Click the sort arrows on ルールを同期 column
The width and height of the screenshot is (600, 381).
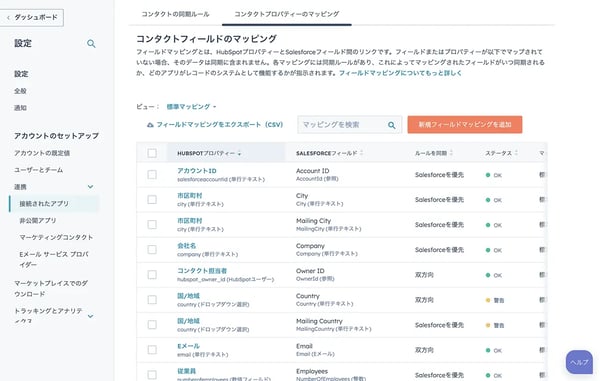[451, 153]
